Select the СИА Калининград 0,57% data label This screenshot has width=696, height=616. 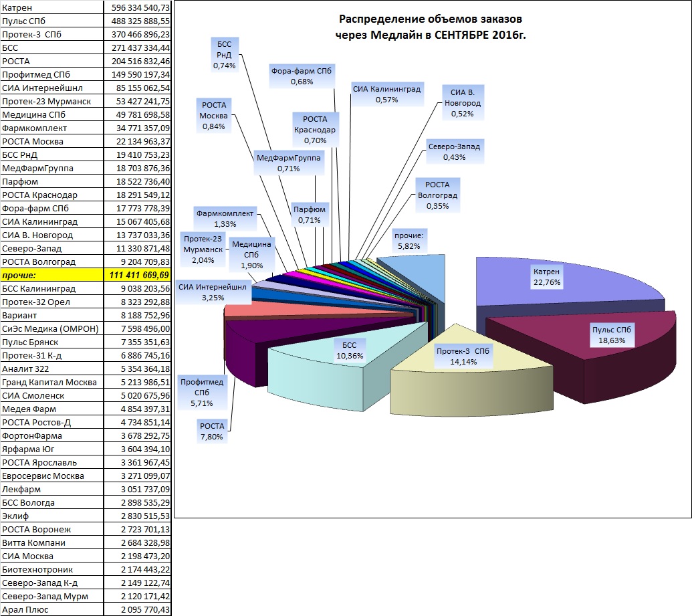pyautogui.click(x=386, y=94)
